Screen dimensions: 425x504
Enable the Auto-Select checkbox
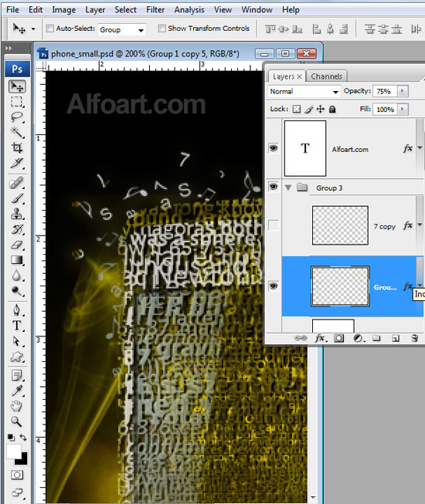tap(50, 29)
